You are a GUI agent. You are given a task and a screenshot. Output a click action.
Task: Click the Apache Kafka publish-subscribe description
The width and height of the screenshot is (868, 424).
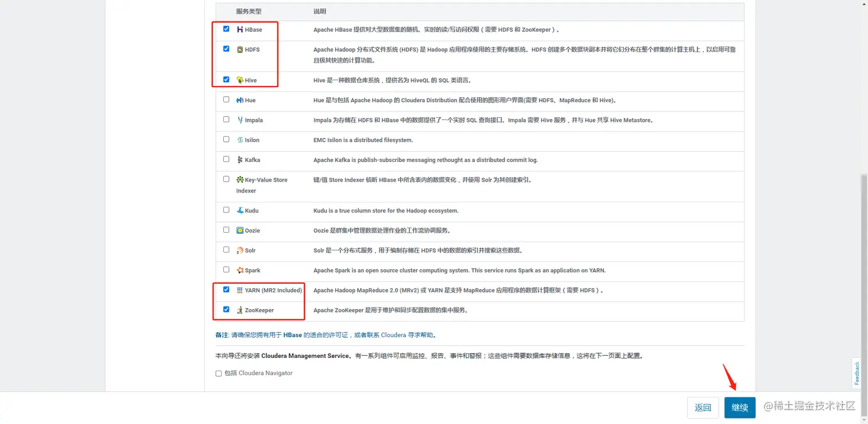[x=425, y=160]
